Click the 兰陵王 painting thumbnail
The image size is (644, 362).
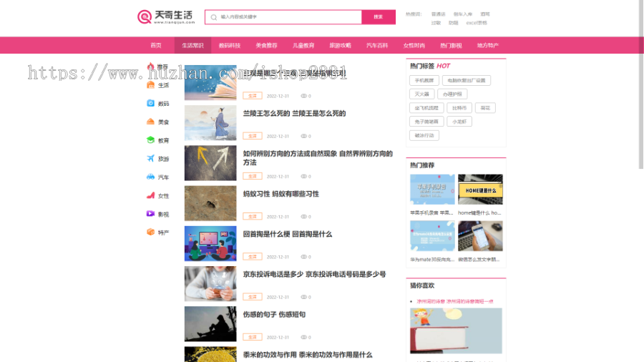click(210, 123)
